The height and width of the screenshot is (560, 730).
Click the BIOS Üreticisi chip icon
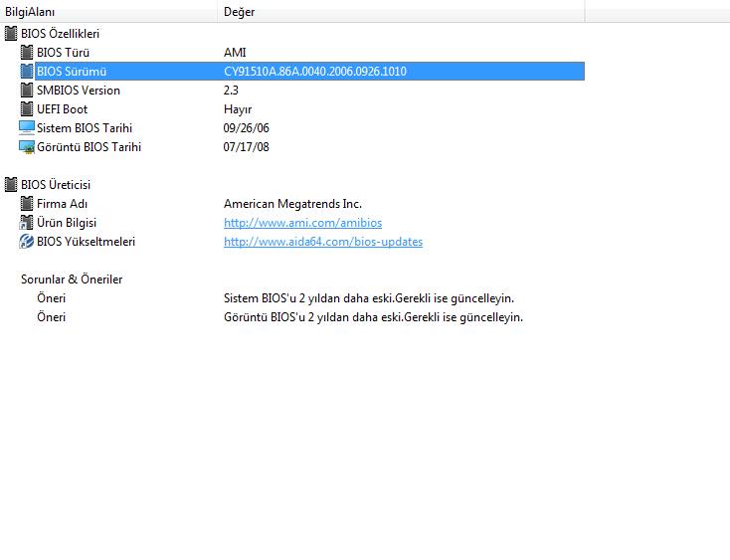tap(11, 185)
